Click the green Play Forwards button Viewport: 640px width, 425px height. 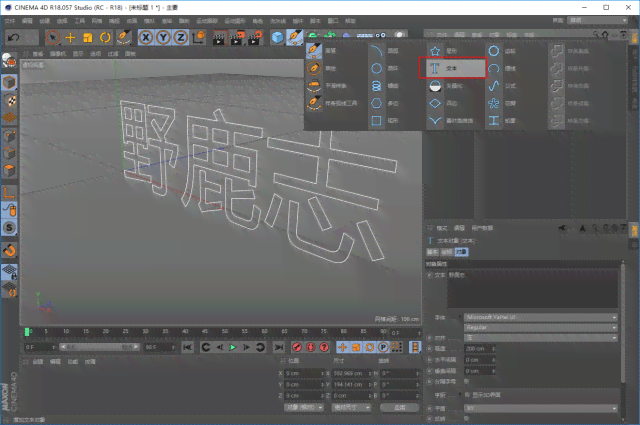[233, 347]
